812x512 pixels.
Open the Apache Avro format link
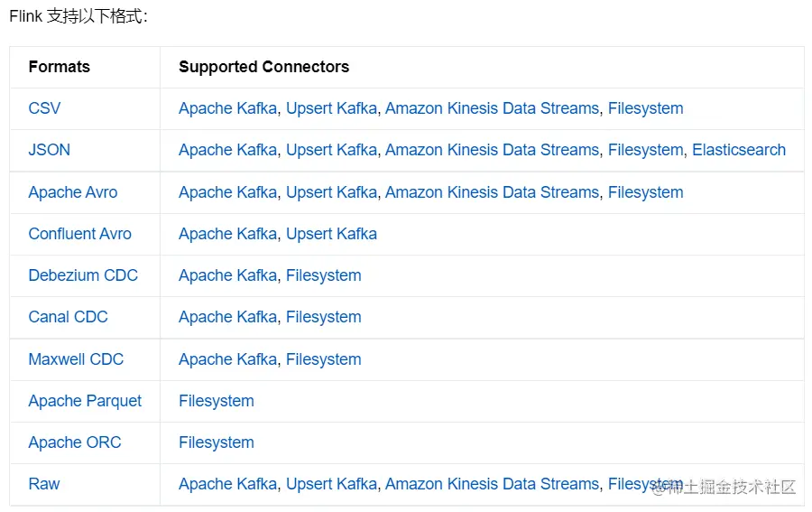pos(73,192)
